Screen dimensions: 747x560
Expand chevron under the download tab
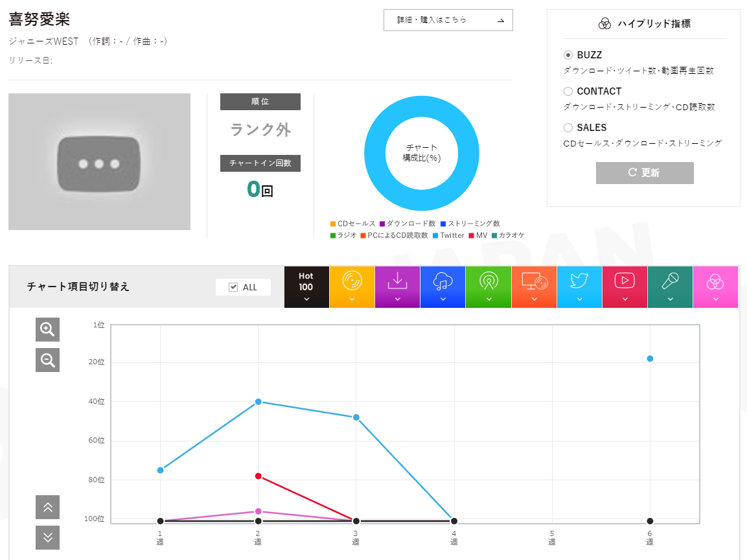tap(397, 299)
